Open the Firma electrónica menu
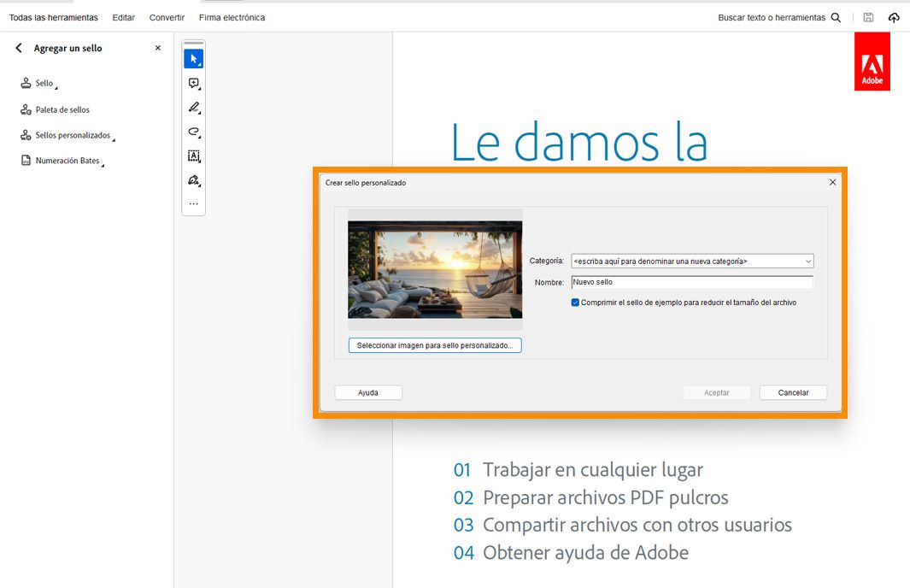The image size is (910, 588). 231,17
